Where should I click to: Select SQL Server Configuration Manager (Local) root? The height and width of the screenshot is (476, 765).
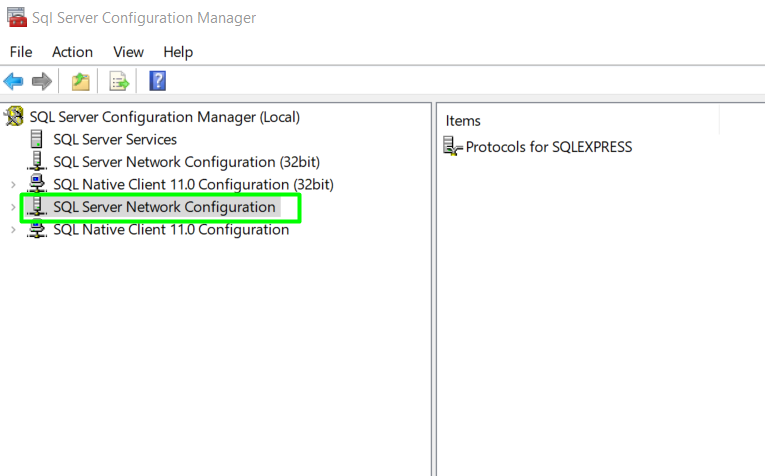pos(164,117)
